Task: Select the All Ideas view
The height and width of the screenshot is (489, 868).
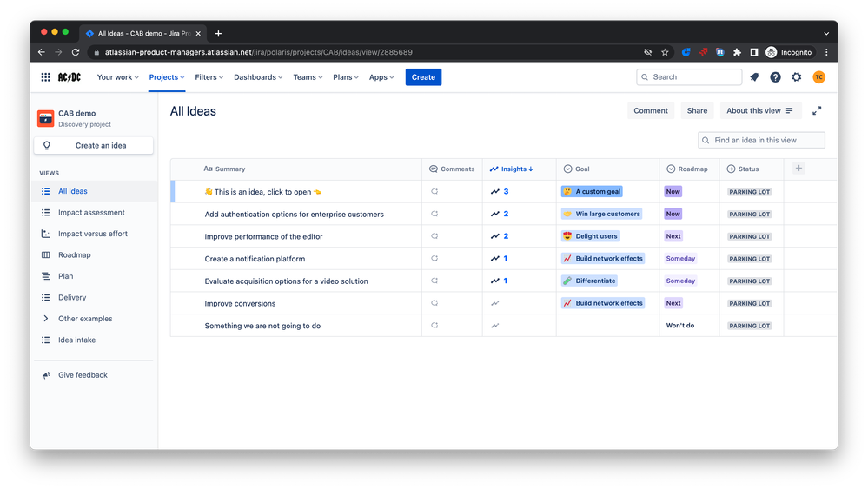Action: pyautogui.click(x=96, y=191)
